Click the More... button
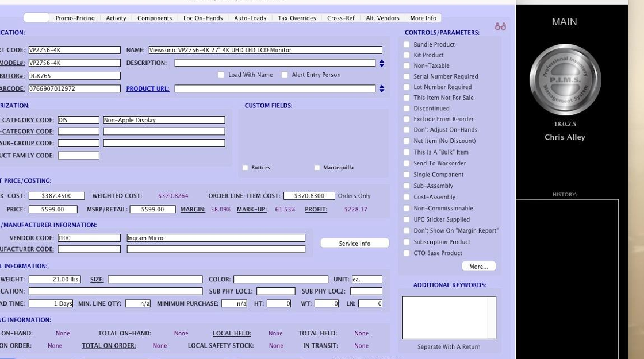This screenshot has height=359, width=644. coord(479,267)
